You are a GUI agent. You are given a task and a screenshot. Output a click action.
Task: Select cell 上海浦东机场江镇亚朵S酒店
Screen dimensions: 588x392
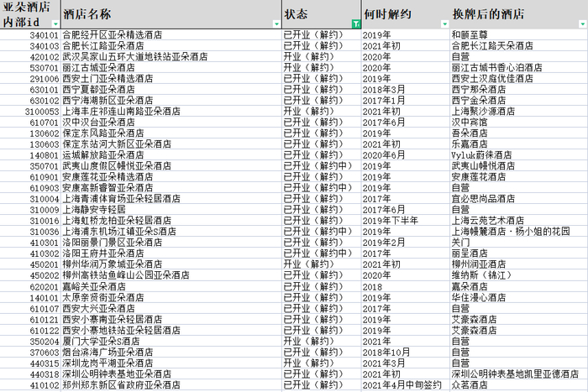click(171, 231)
